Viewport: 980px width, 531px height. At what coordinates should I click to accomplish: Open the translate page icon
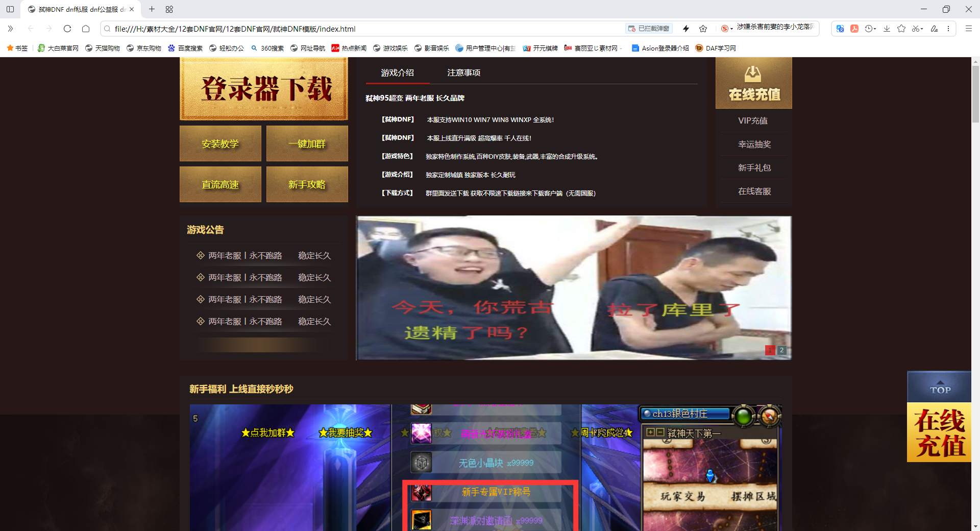point(840,29)
